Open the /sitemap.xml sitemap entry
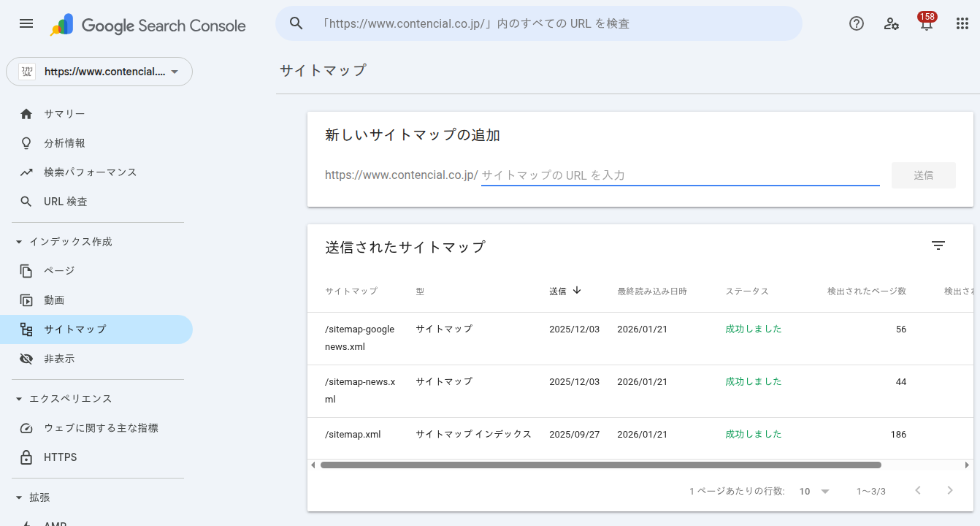980x526 pixels. 353,433
